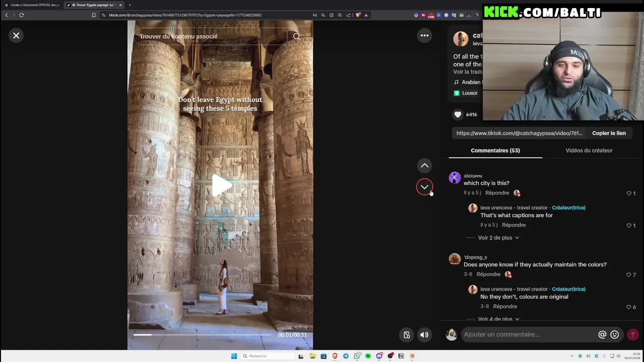
Task: Click the translate page icon in the address bar
Action: tap(323, 15)
